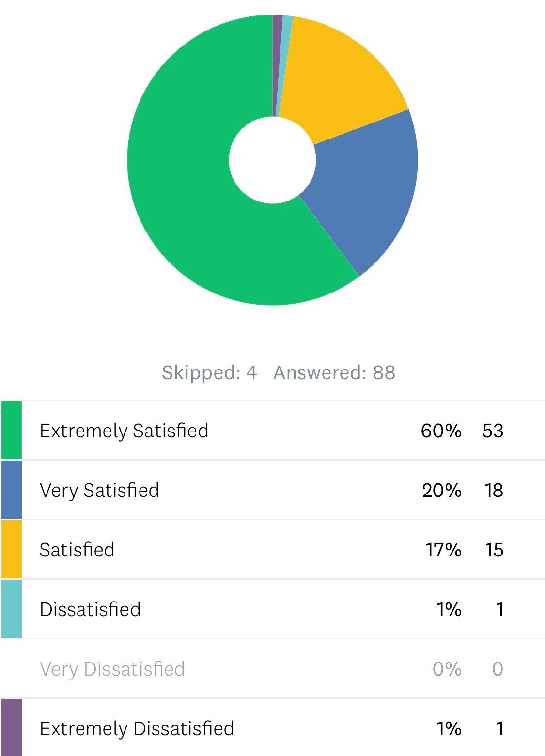This screenshot has height=756, width=545.
Task: Click the purple Extremely Dissatisfied pie sliver
Action: [277, 44]
